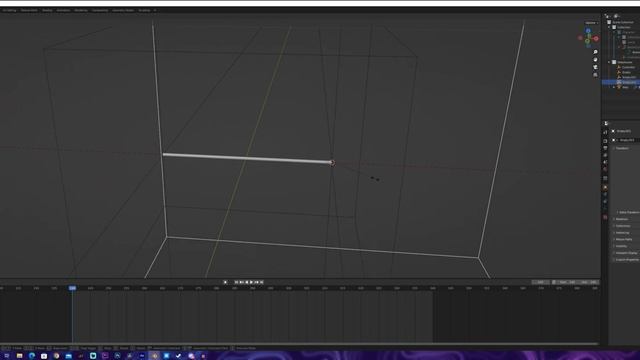Toggle the camera view icon in the viewport
The width and height of the screenshot is (640, 360).
[596, 67]
